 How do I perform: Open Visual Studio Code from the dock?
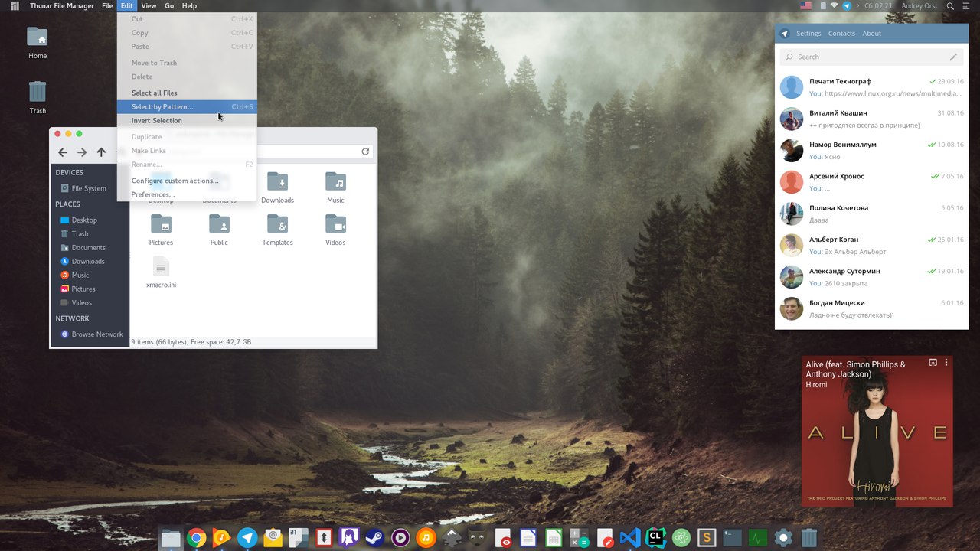pos(629,537)
